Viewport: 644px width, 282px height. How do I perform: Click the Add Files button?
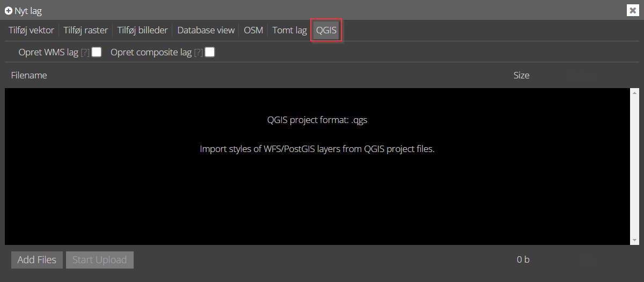[x=37, y=260]
